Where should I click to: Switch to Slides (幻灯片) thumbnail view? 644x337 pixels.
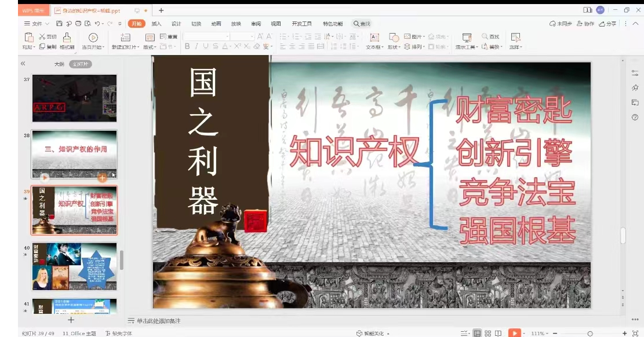(80, 64)
